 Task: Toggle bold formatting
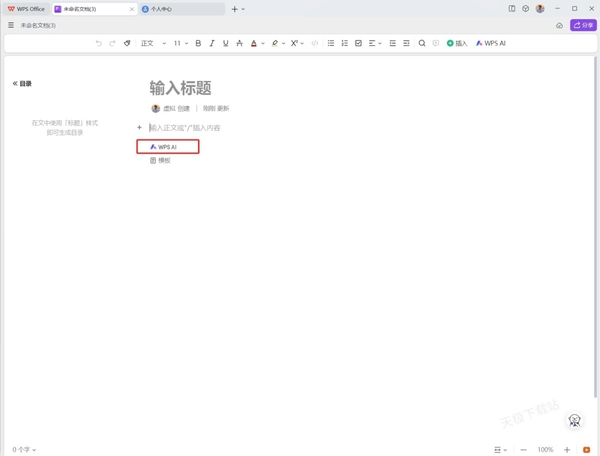point(198,43)
